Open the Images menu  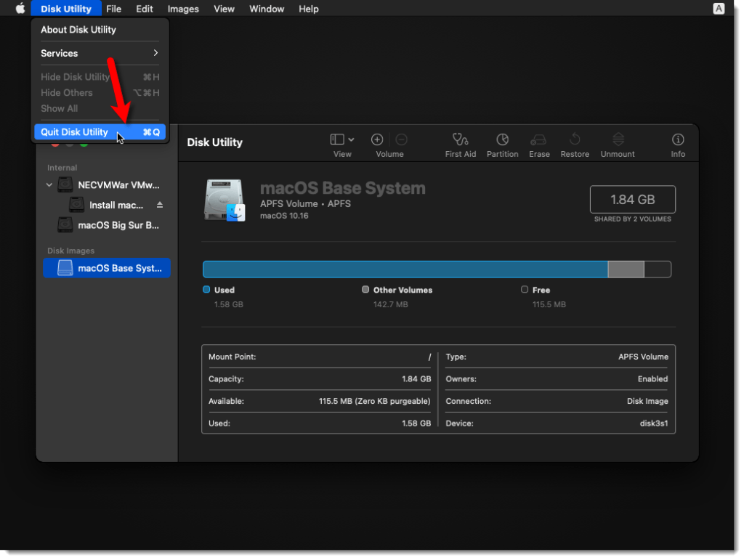183,9
